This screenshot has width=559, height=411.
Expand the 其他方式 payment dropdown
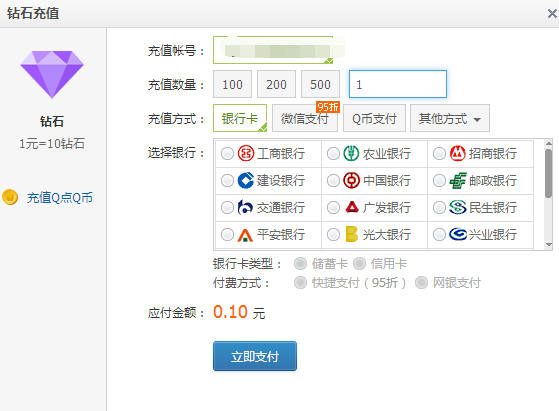click(450, 118)
